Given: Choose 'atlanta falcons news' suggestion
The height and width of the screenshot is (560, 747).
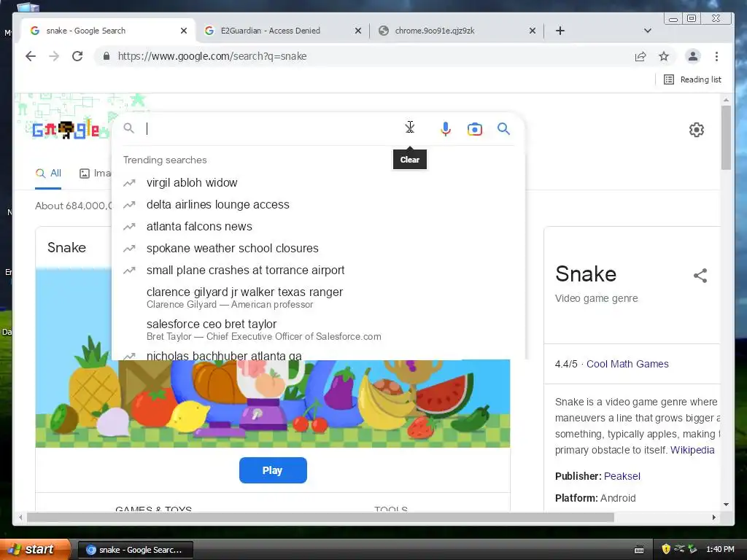Looking at the screenshot, I should click(318, 227).
